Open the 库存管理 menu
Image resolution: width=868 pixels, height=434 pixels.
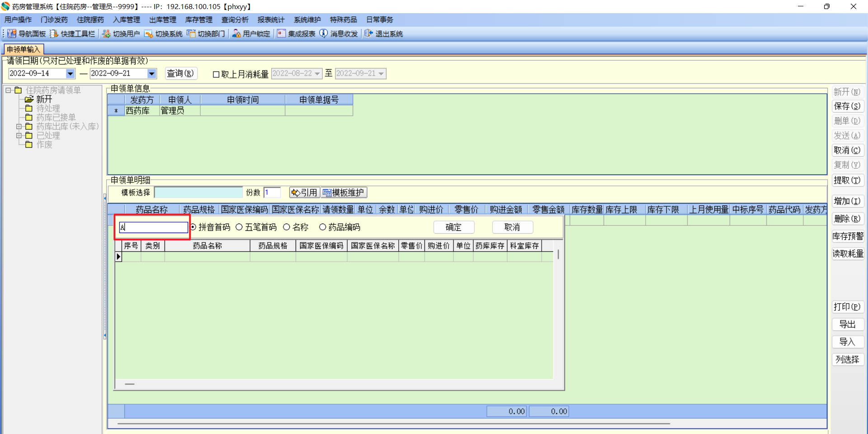199,19
